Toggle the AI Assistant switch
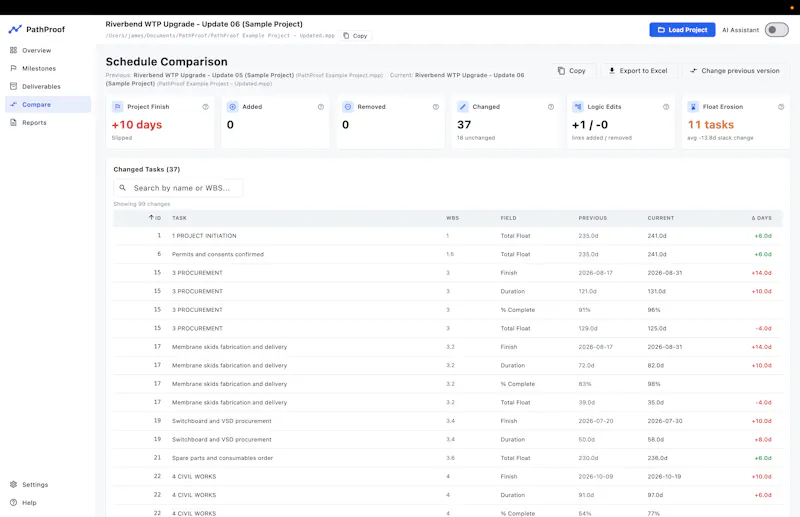 point(776,30)
